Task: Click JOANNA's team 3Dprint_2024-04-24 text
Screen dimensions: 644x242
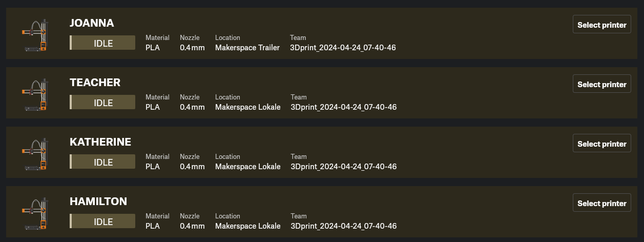Action: 343,48
